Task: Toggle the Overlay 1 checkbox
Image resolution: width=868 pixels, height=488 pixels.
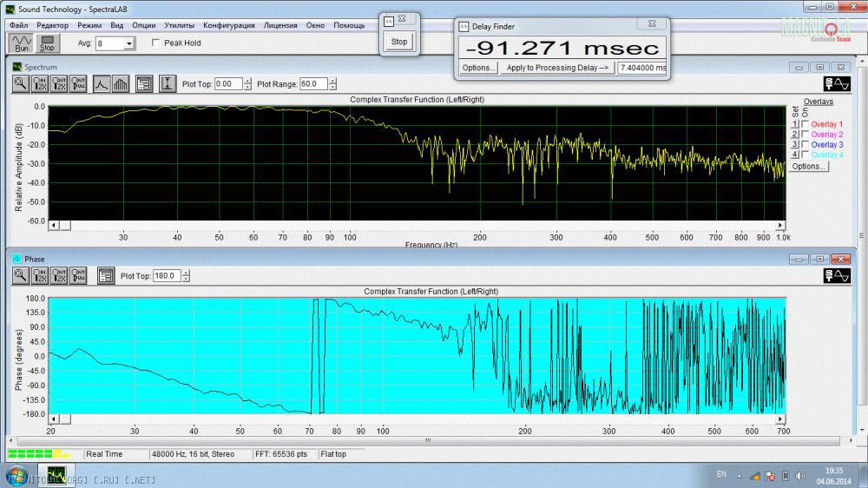Action: tap(805, 124)
